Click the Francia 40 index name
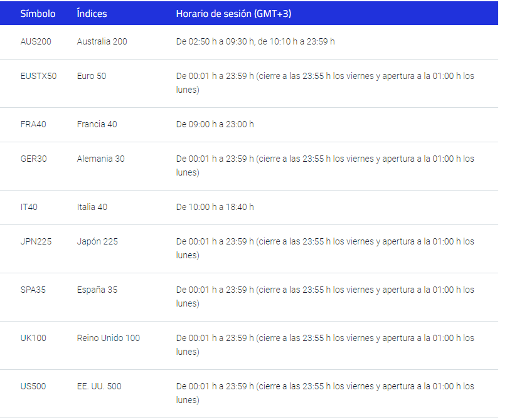This screenshot has width=507, height=420. 97,124
